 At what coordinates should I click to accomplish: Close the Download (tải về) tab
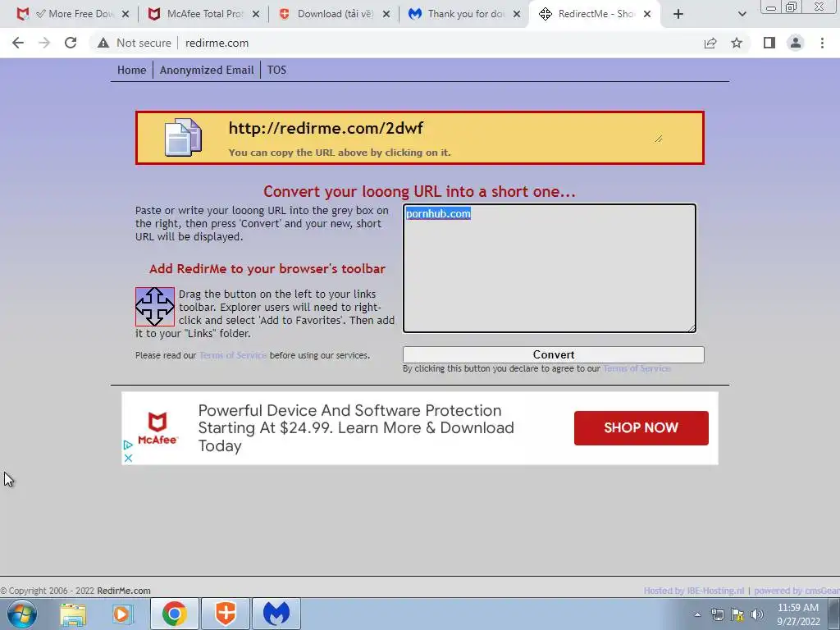coord(386,15)
